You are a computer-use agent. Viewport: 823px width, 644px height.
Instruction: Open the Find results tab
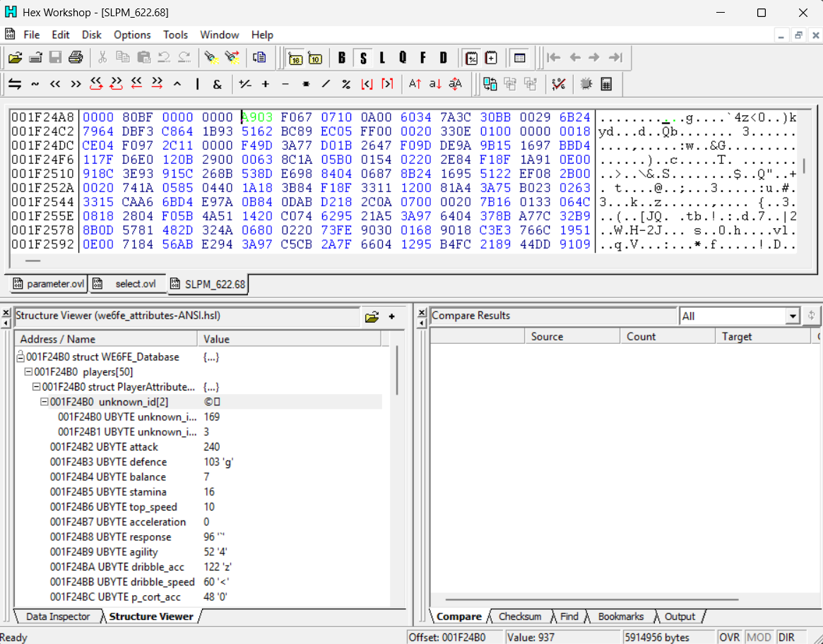[x=569, y=616]
